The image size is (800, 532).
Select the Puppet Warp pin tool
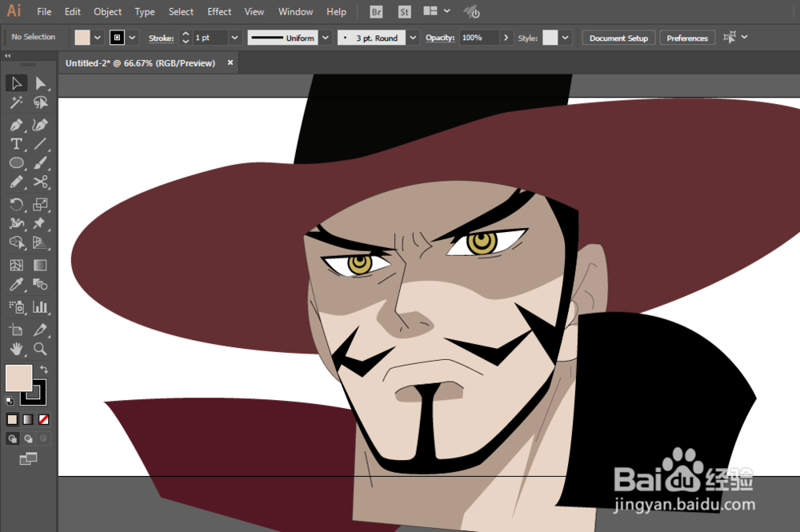pyautogui.click(x=40, y=223)
